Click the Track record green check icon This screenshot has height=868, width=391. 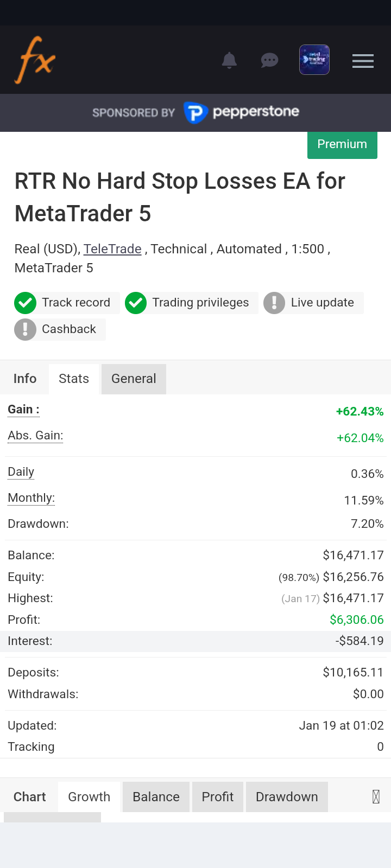(x=25, y=303)
